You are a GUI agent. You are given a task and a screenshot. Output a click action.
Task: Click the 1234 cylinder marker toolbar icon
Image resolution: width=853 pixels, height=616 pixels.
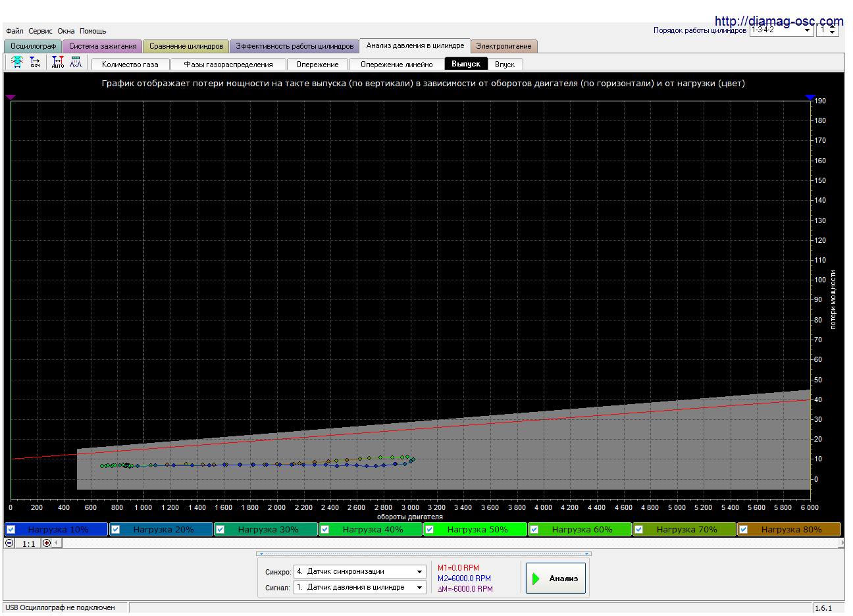(x=35, y=62)
